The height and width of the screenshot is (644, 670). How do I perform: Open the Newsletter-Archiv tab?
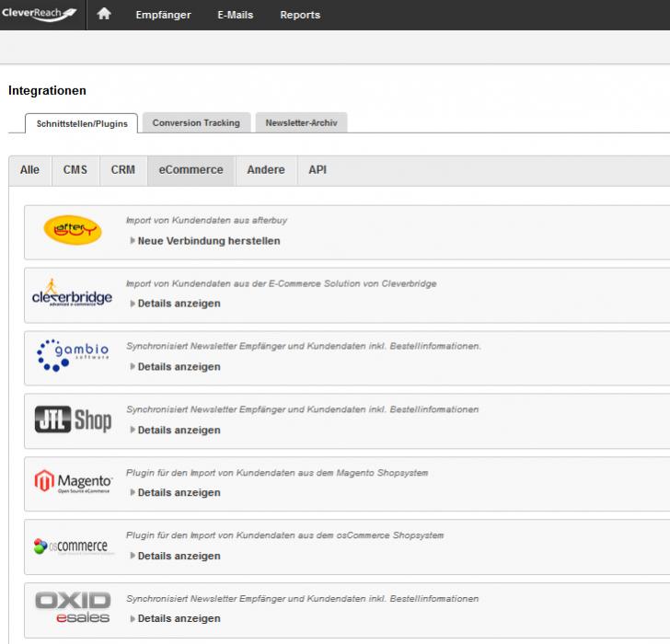click(x=302, y=122)
